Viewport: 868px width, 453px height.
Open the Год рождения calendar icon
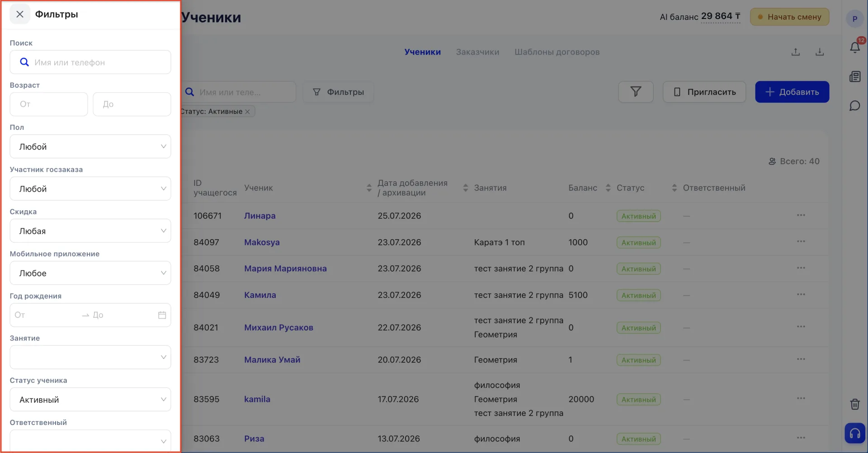tap(162, 315)
